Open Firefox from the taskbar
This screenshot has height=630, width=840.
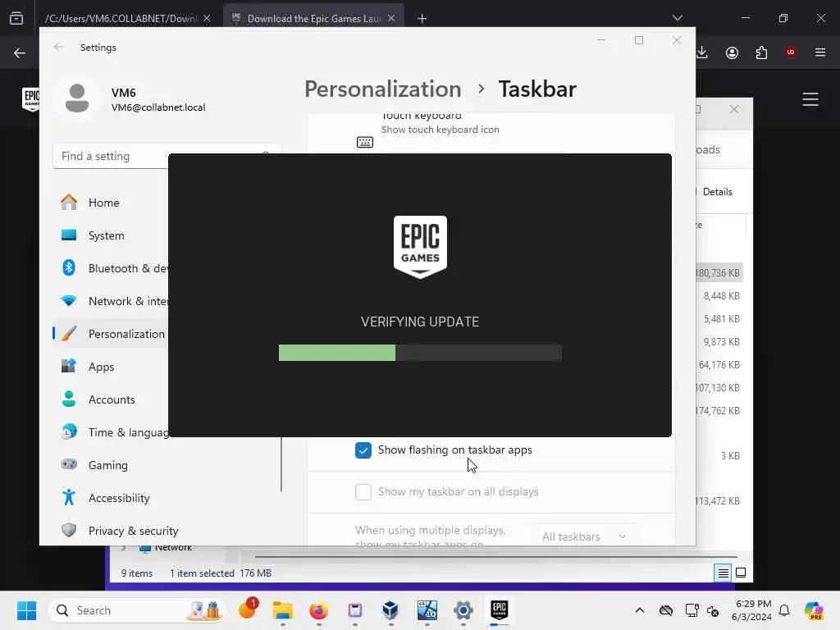point(319,610)
